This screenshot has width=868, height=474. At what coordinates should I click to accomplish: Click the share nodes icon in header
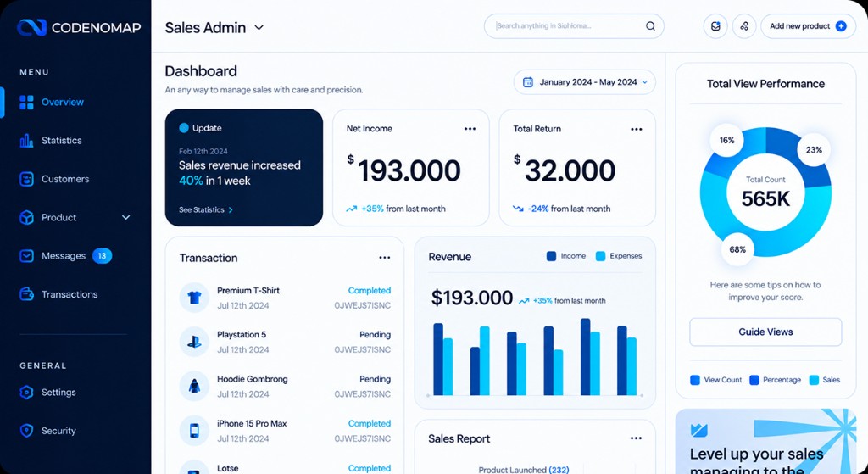(x=744, y=26)
